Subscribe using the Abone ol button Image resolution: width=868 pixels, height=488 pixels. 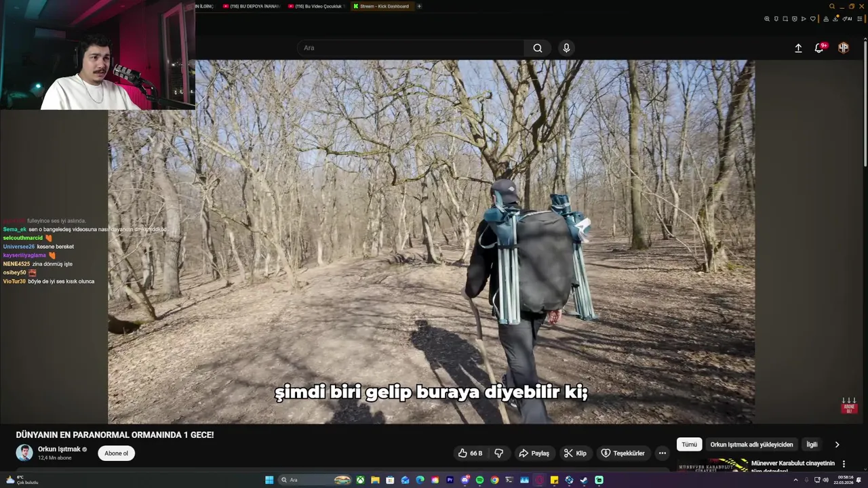click(x=116, y=453)
